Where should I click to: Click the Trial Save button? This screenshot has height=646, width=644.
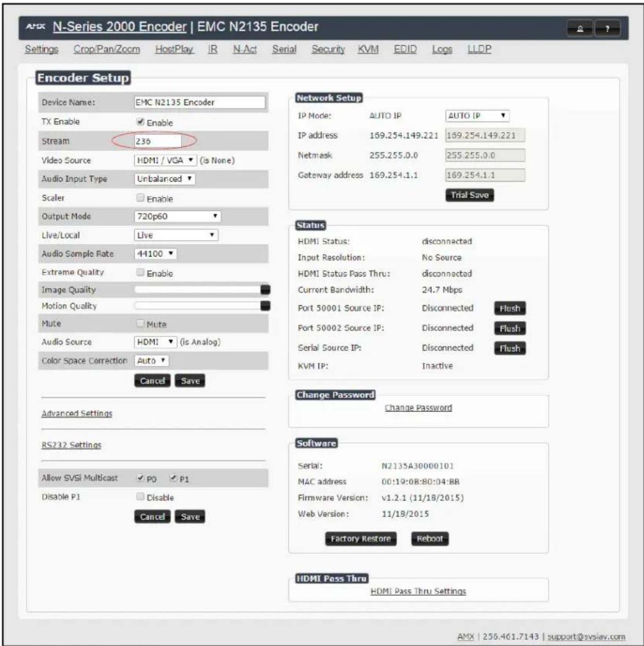point(469,195)
